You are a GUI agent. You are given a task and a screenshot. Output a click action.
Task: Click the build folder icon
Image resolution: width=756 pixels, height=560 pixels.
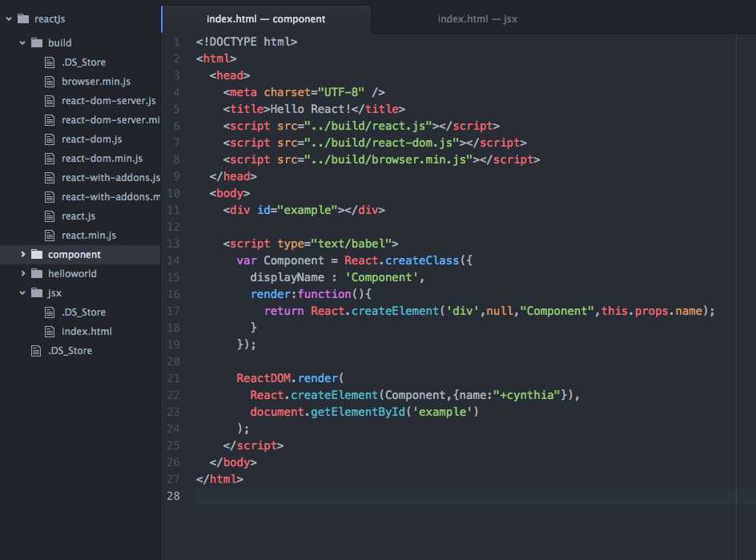click(37, 42)
